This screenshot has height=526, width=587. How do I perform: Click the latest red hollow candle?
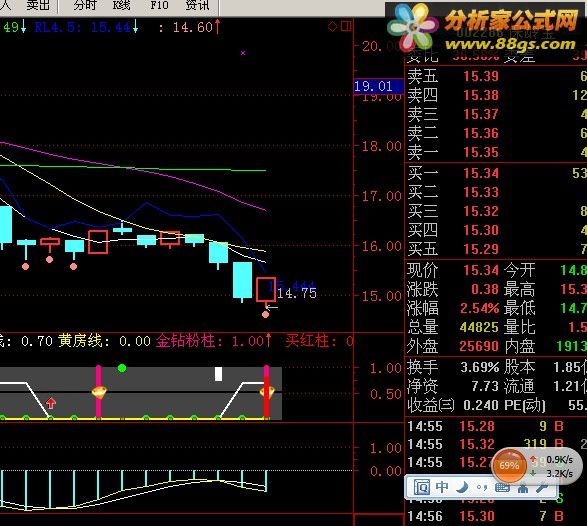click(x=266, y=290)
